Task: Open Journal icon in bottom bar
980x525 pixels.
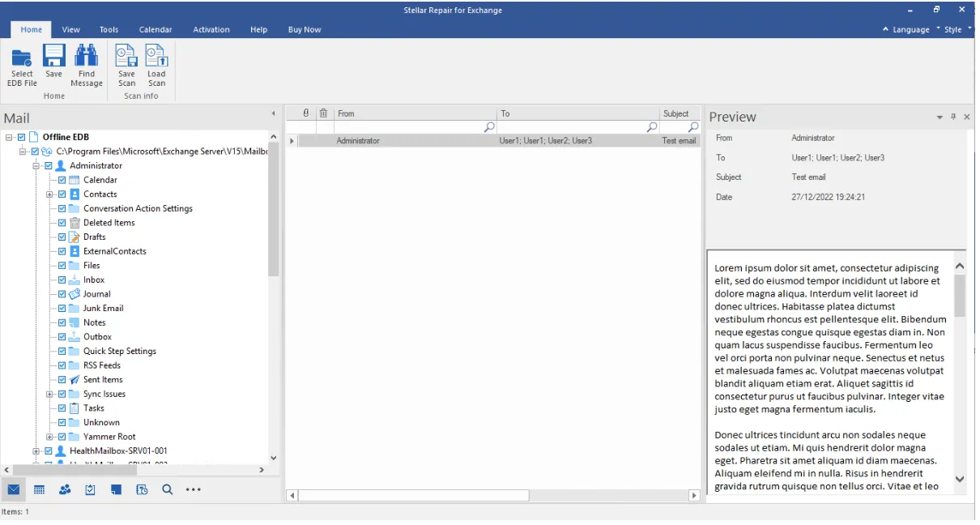Action: 142,489
